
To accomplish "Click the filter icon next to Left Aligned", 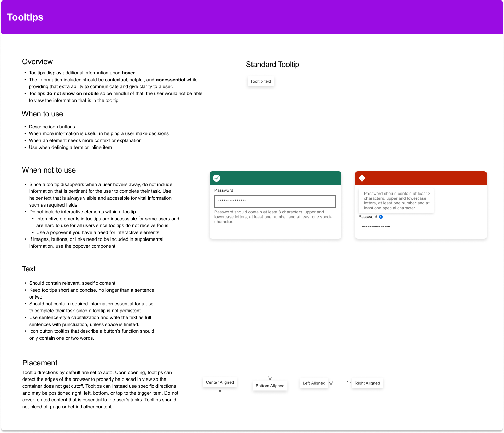I will pyautogui.click(x=331, y=383).
